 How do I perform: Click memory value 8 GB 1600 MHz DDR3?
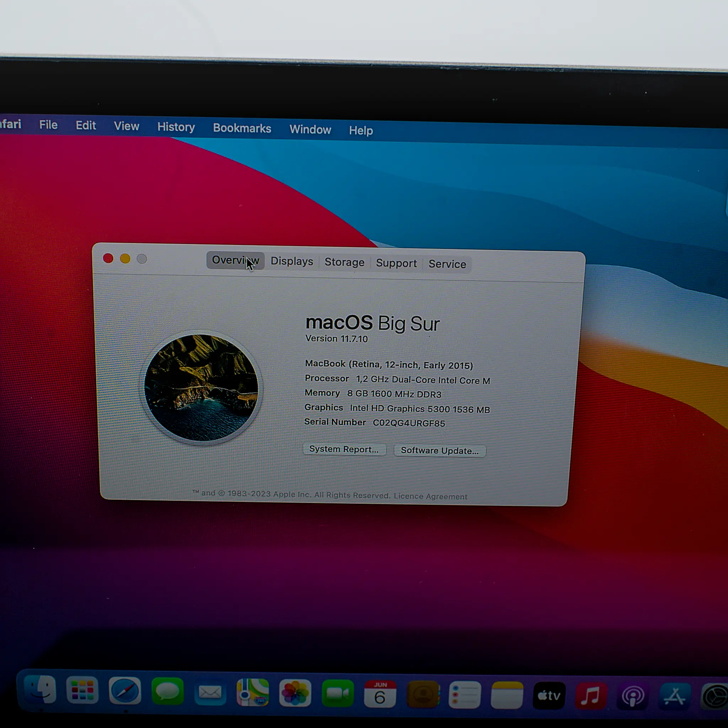pyautogui.click(x=394, y=394)
